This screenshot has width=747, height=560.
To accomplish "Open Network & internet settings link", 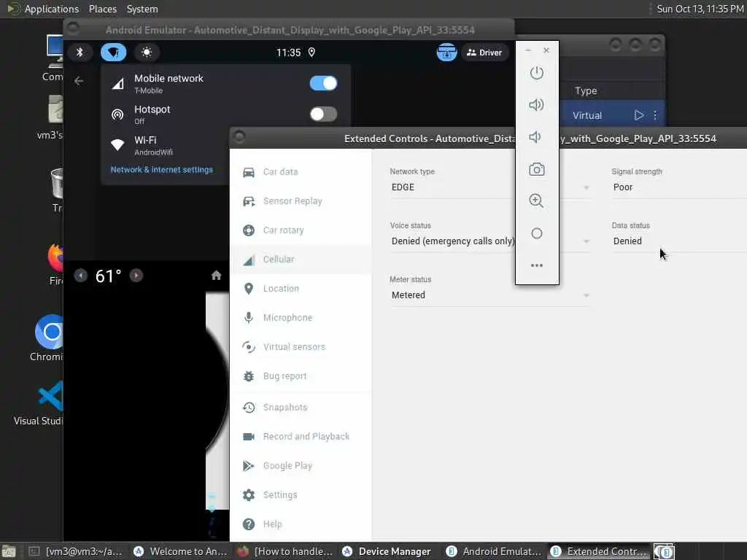I will (x=161, y=169).
